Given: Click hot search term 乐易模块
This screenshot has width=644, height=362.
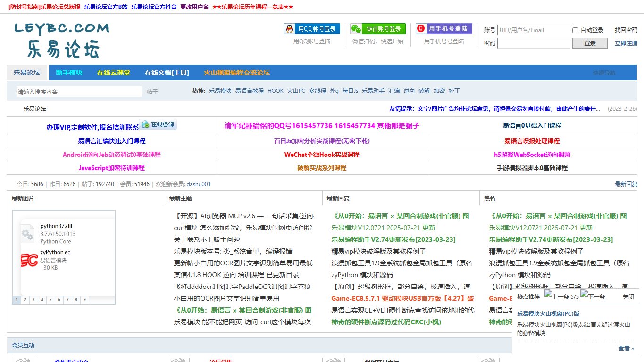Looking at the screenshot, I should pos(220,91).
